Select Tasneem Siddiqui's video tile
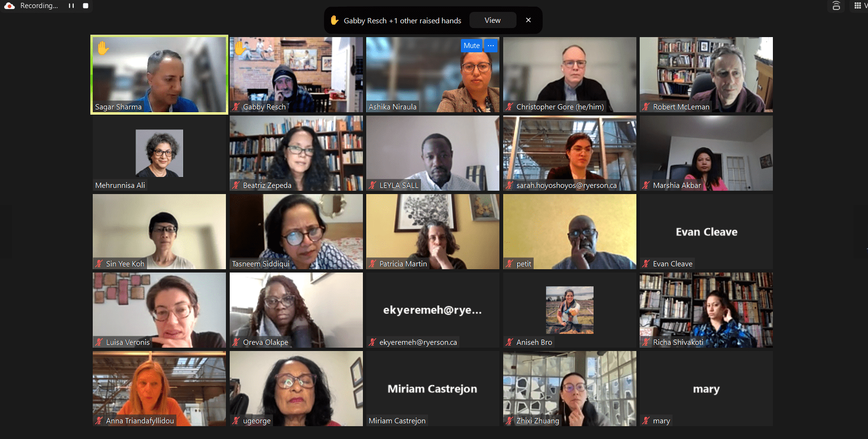Screen dimensions: 868x439 [296, 232]
